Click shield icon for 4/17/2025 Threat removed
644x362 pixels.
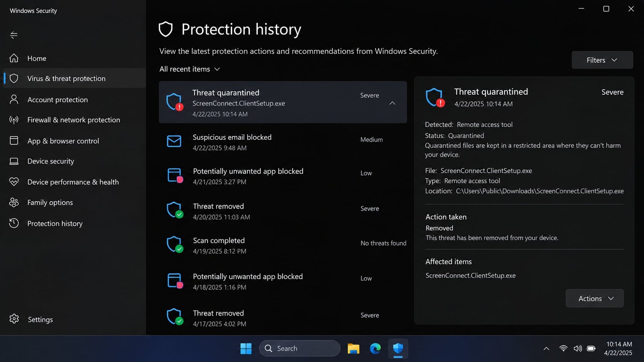(174, 316)
